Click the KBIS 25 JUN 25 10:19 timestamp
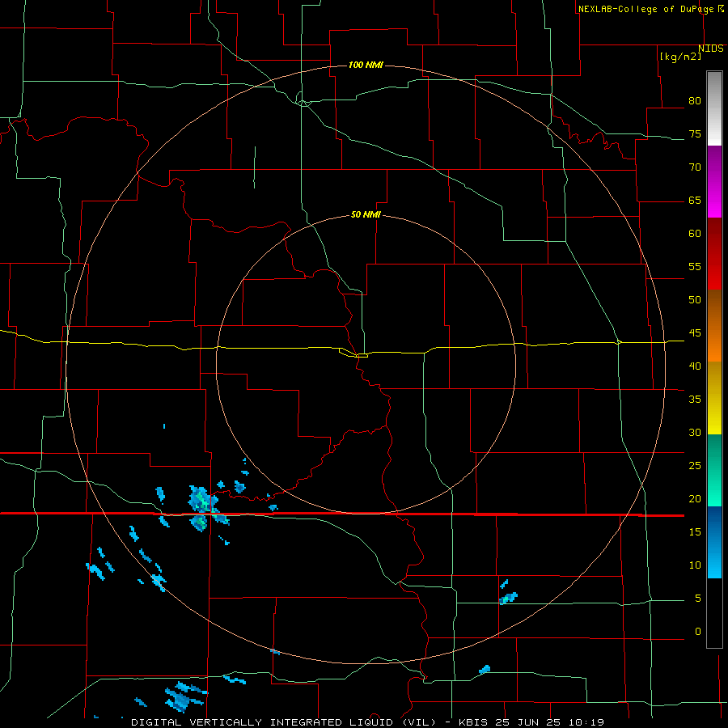The width and height of the screenshot is (728, 728). coord(531,722)
